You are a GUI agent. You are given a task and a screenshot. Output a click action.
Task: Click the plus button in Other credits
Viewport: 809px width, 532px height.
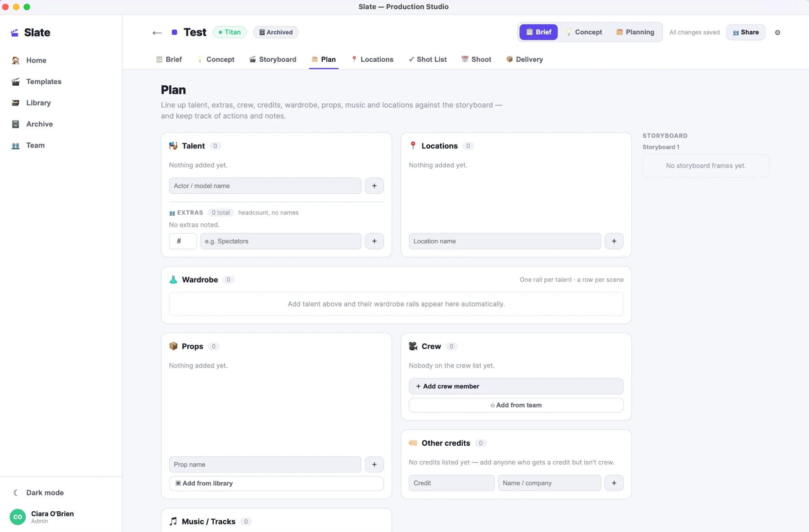point(614,483)
